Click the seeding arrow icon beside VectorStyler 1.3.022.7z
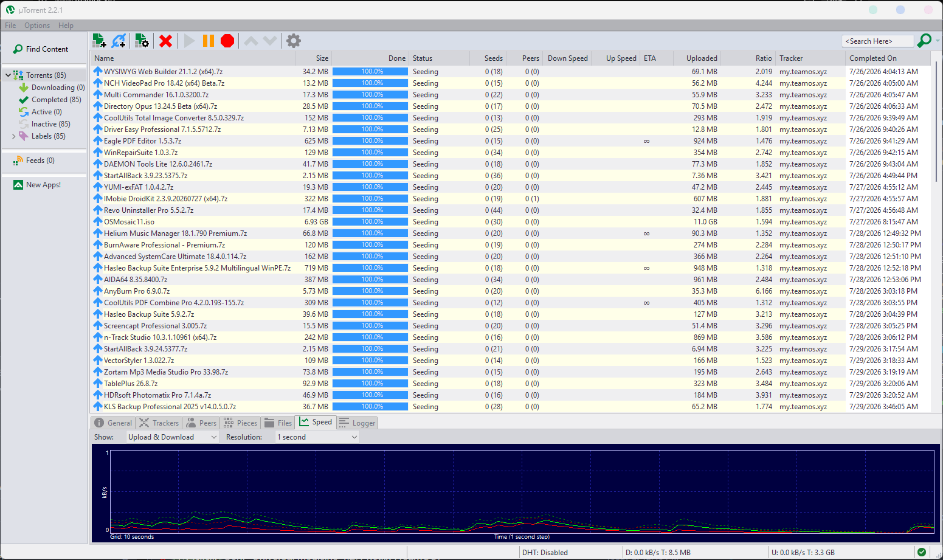 click(97, 361)
